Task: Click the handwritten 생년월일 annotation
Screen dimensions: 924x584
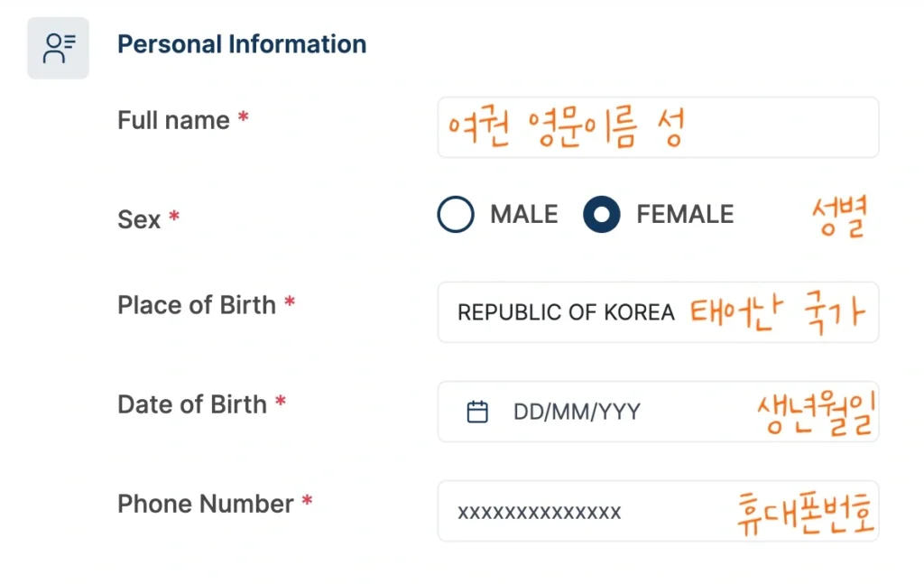Action: (x=818, y=413)
